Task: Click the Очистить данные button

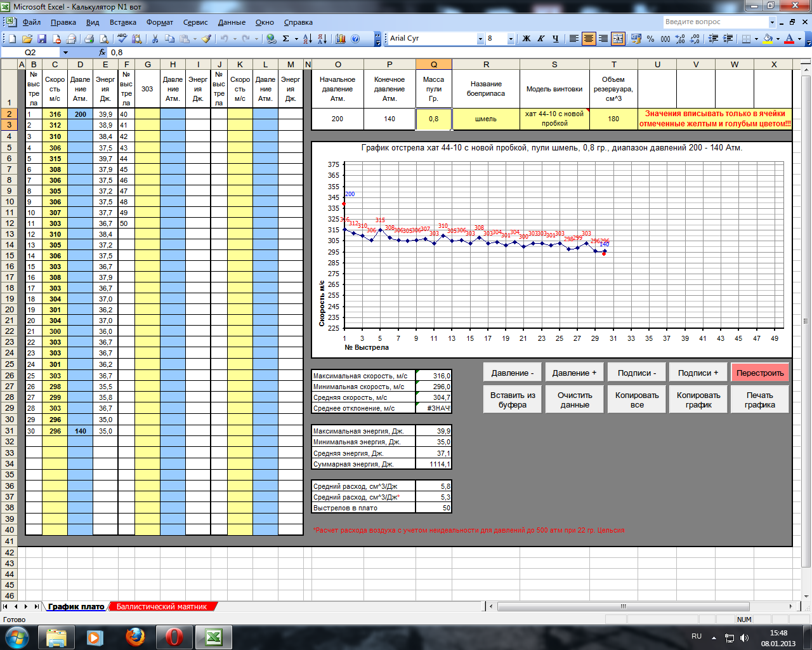Action: pyautogui.click(x=575, y=400)
